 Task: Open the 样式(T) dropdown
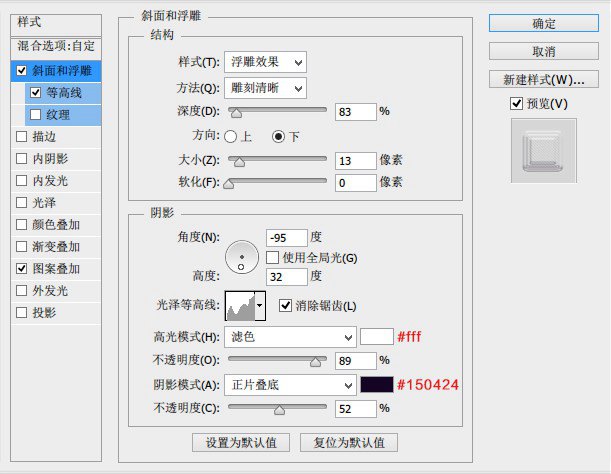tap(265, 62)
